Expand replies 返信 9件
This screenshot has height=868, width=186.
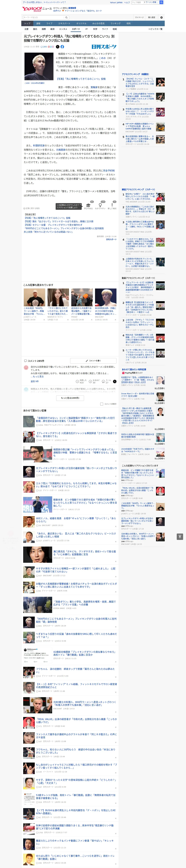click(35, 381)
